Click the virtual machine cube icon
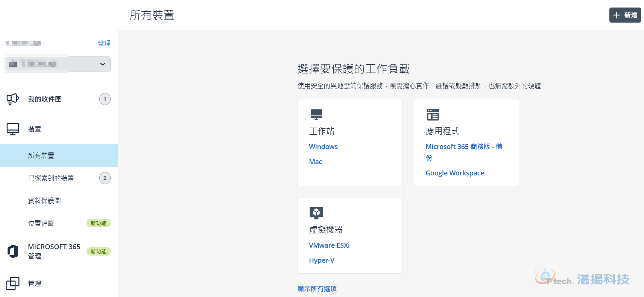This screenshot has height=297, width=644. point(316,213)
